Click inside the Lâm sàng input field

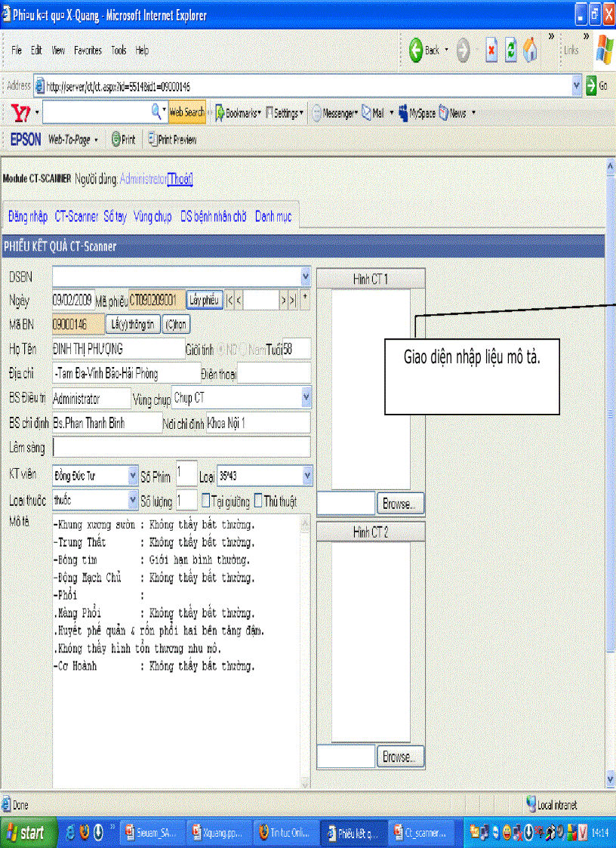click(181, 447)
